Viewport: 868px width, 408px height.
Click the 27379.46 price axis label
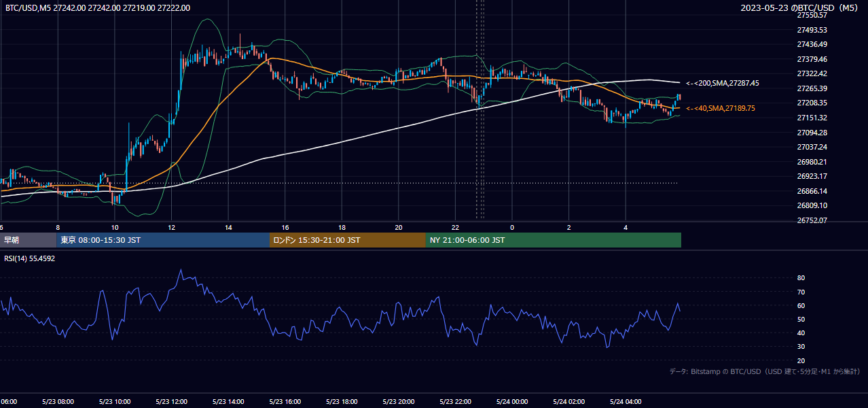pos(812,59)
